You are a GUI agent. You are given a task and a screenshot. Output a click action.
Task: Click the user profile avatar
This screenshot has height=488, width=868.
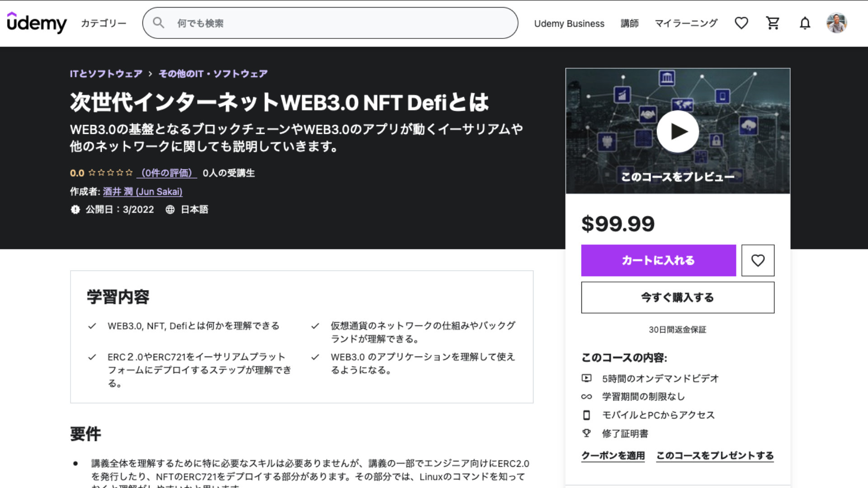(x=836, y=23)
